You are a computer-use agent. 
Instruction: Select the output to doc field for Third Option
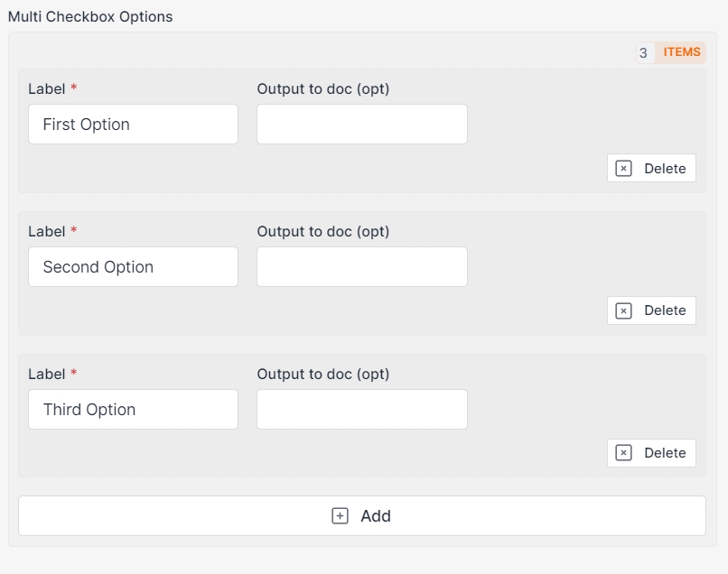pyautogui.click(x=361, y=410)
